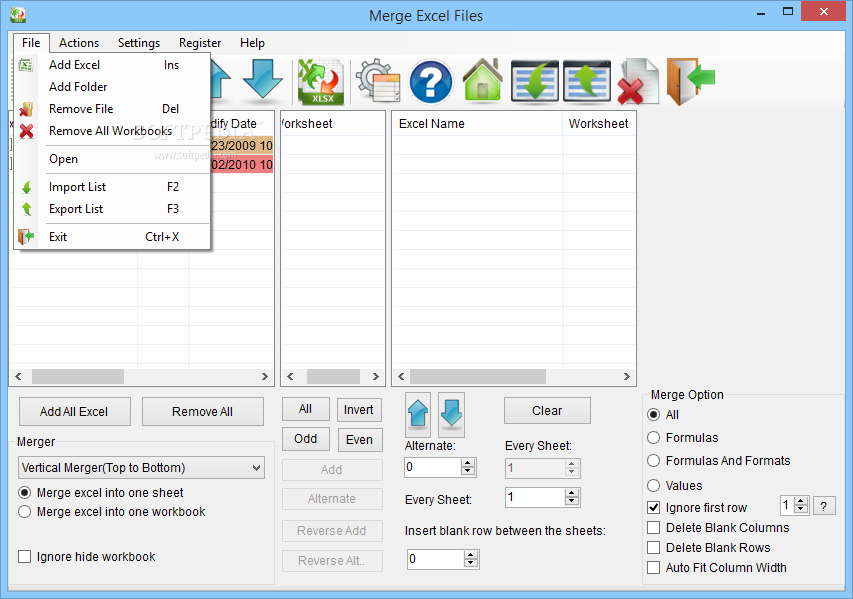Open the Register menu
This screenshot has width=853, height=599.
pyautogui.click(x=200, y=42)
